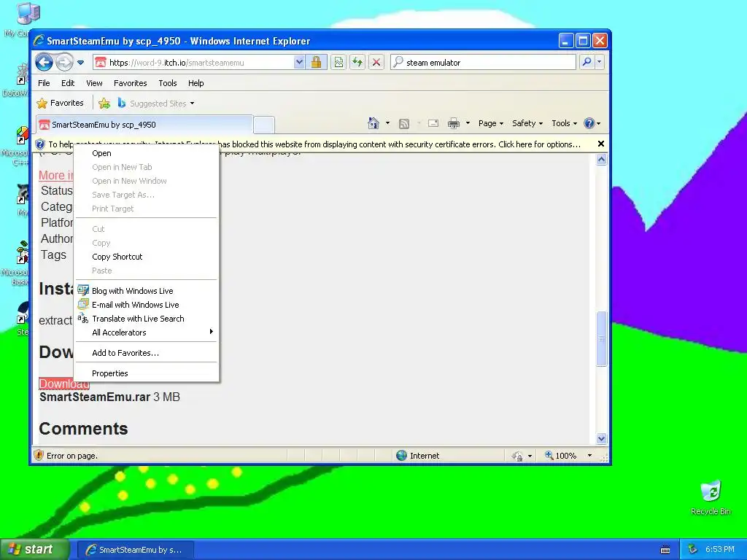Click the 100% zoom level button
The height and width of the screenshot is (560, 747).
tap(561, 456)
